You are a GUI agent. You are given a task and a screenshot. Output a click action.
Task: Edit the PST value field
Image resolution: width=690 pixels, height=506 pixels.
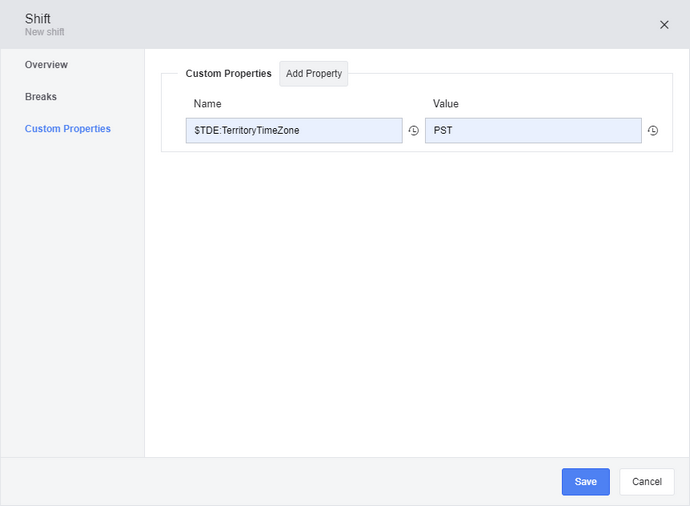tap(533, 131)
